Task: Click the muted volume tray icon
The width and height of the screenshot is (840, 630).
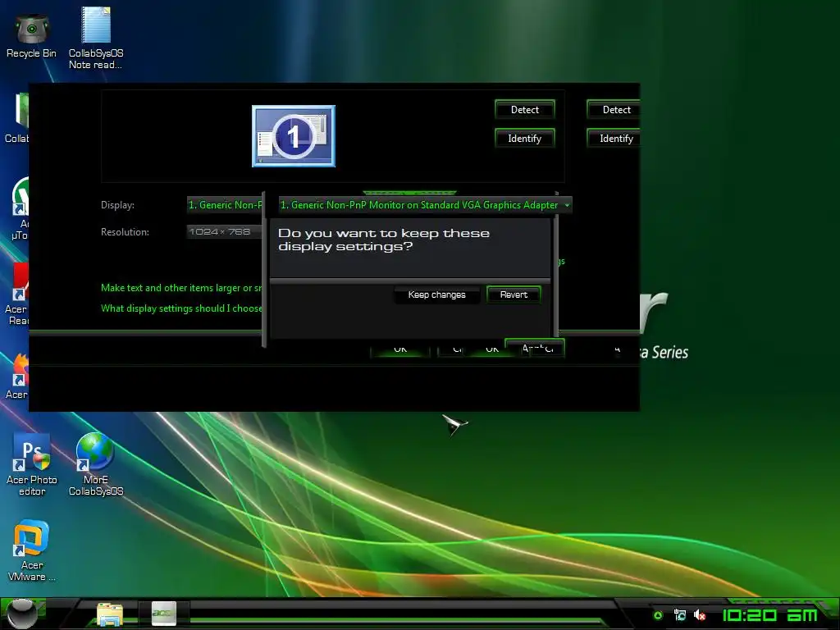Action: coord(699,615)
